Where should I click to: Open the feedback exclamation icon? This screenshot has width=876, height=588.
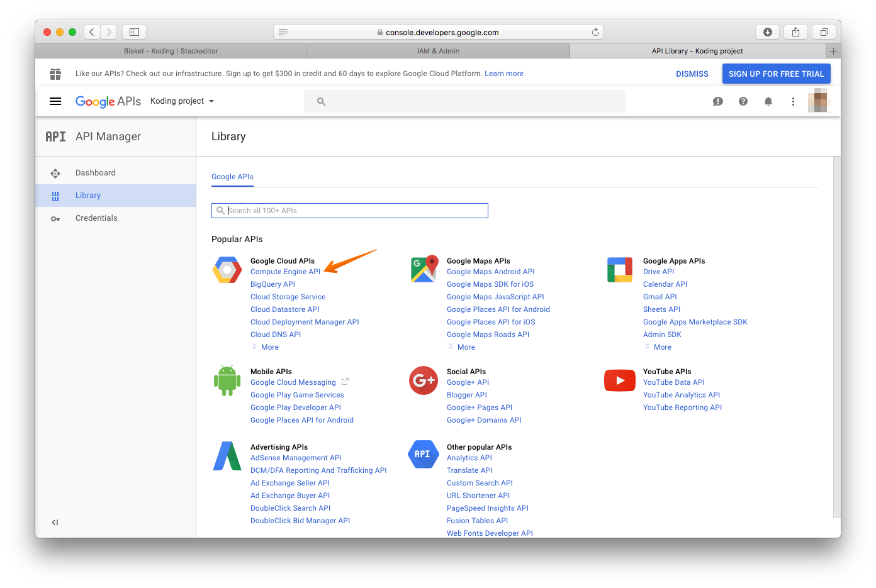point(718,101)
